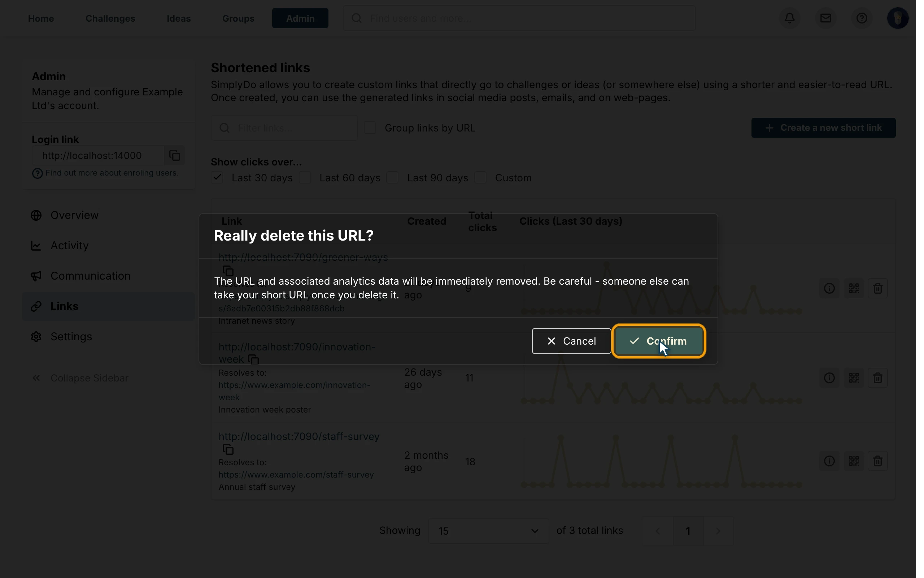The width and height of the screenshot is (924, 578).
Task: Copy the innovation-week short URL
Action: [253, 360]
